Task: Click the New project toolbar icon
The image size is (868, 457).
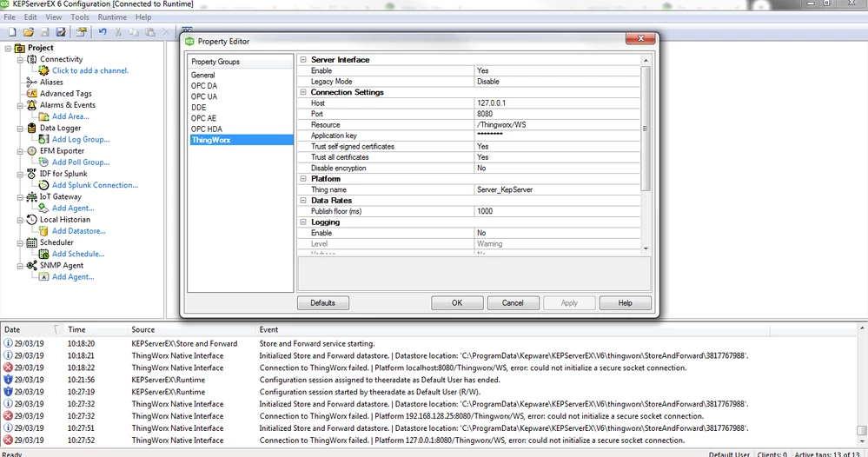Action: tap(12, 32)
